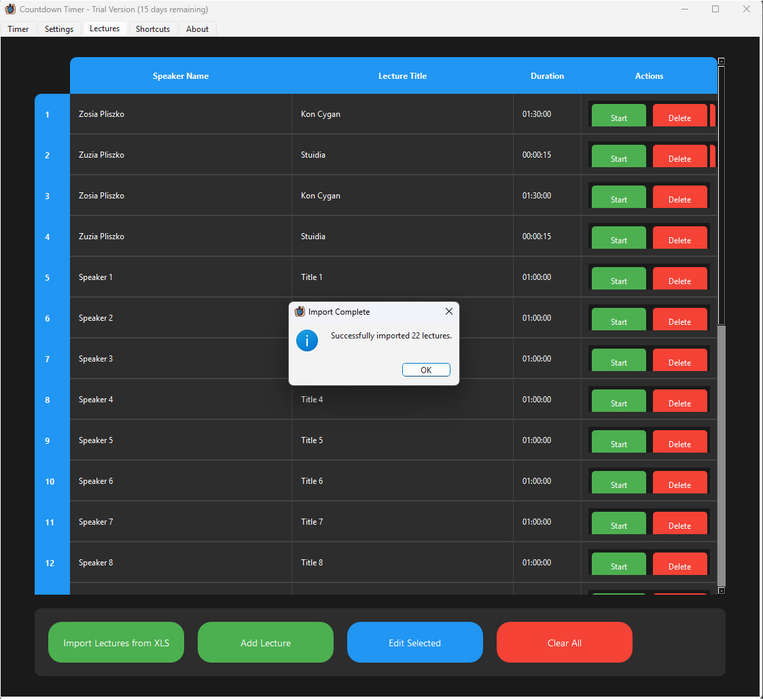
Task: Select row number 5 in the list
Action: click(x=47, y=277)
